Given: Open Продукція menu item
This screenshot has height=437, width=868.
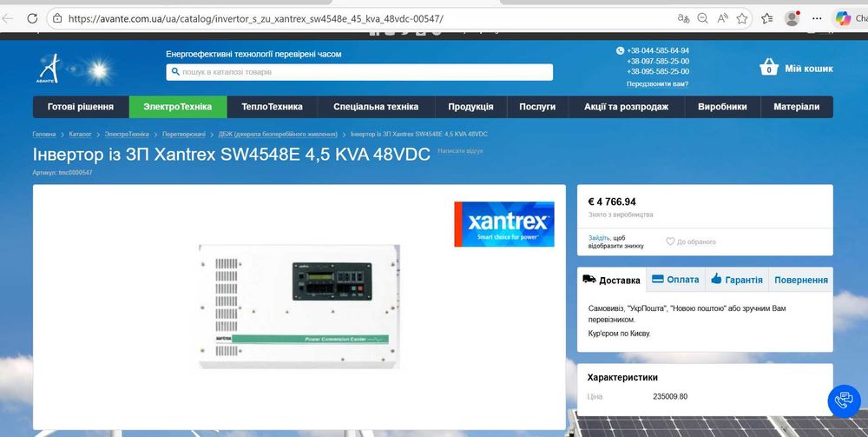Looking at the screenshot, I should click(470, 107).
